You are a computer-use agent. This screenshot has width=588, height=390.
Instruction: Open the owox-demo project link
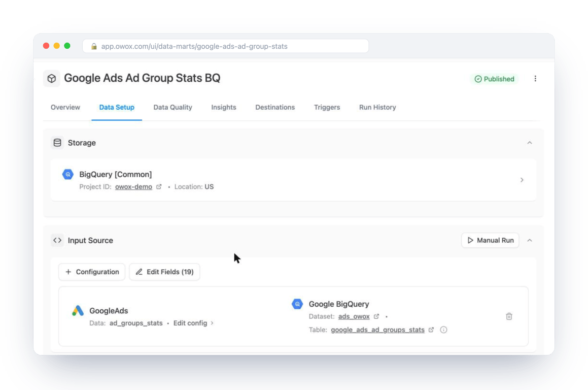[133, 186]
